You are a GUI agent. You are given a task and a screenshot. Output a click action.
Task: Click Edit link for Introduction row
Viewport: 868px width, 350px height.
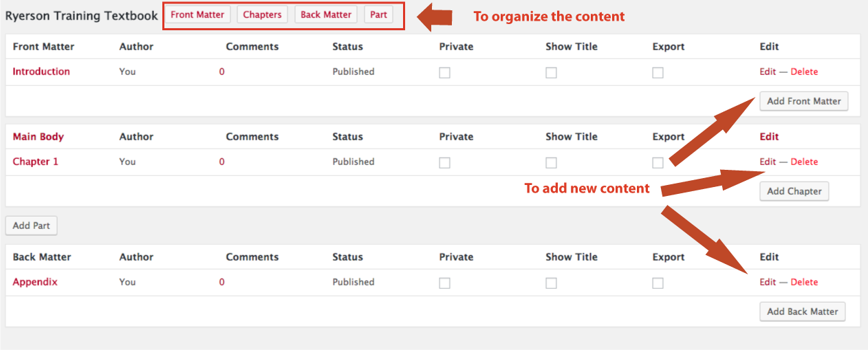tap(768, 72)
